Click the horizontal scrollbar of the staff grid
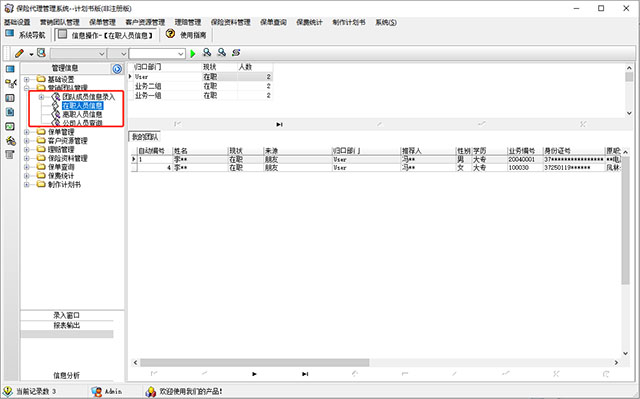Viewport: 640px width, 399px height. (x=376, y=362)
